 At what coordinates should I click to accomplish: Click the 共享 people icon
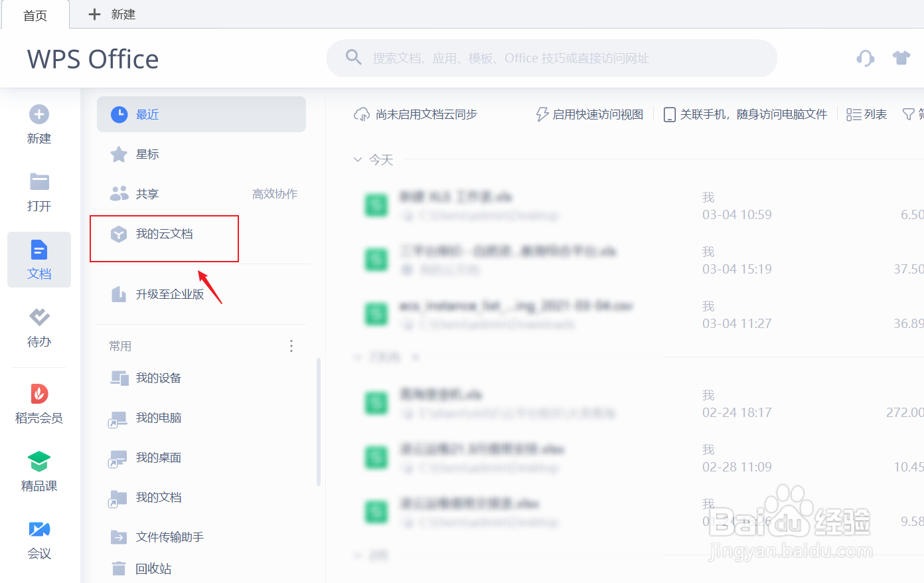pyautogui.click(x=119, y=194)
